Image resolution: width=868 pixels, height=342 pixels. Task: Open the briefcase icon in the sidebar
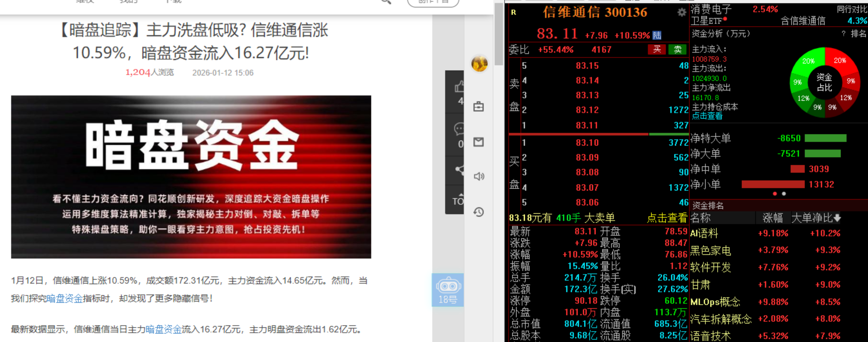[x=478, y=107]
